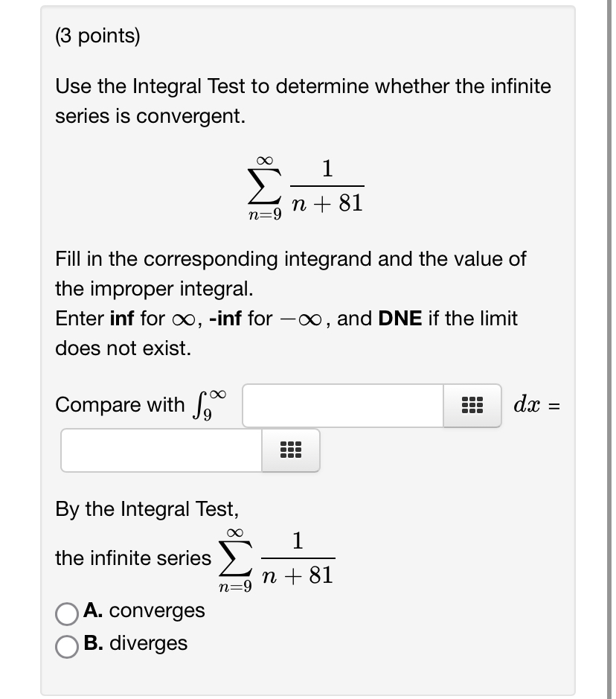Click the 3 points heading
The width and height of the screenshot is (616, 699).
pos(96,34)
